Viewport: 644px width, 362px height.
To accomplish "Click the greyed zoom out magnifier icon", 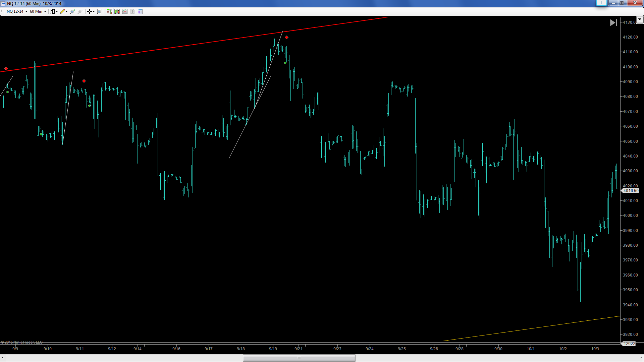I will coord(80,11).
